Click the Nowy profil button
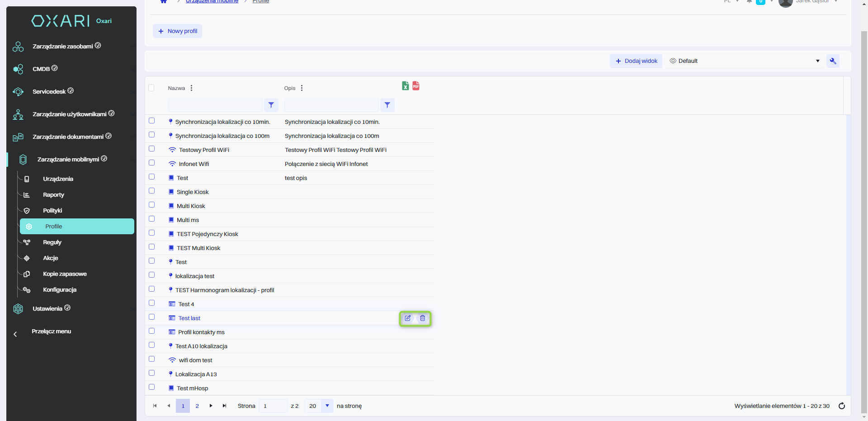The image size is (868, 421). [177, 31]
